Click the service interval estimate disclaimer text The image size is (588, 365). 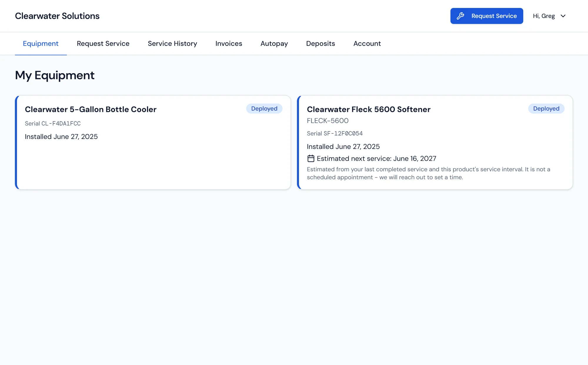(429, 173)
